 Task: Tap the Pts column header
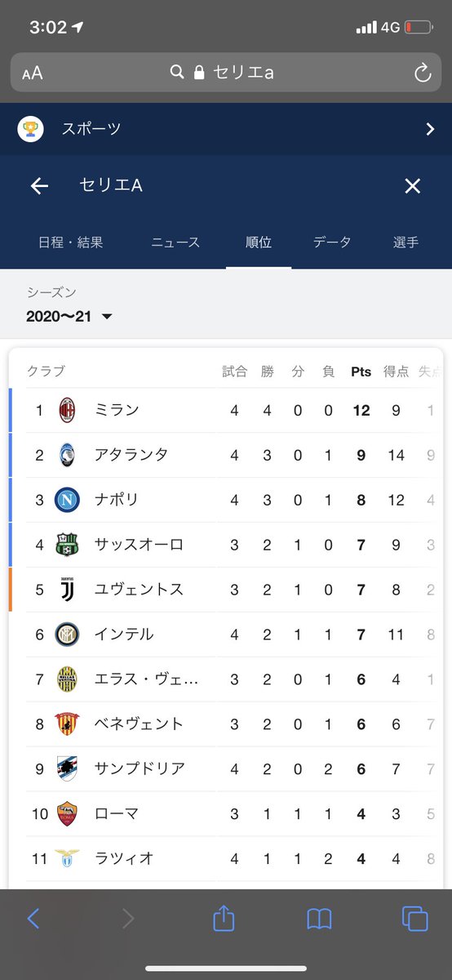tap(361, 372)
